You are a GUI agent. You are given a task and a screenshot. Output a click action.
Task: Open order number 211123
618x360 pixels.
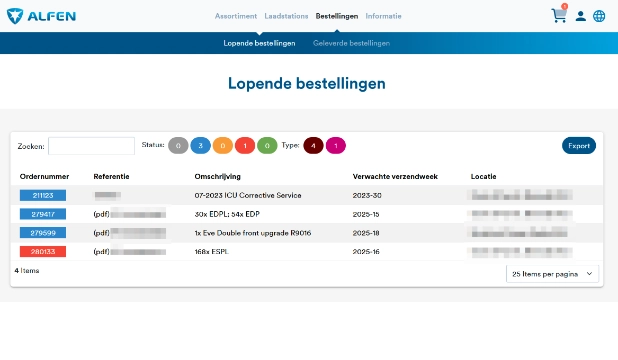tap(43, 195)
